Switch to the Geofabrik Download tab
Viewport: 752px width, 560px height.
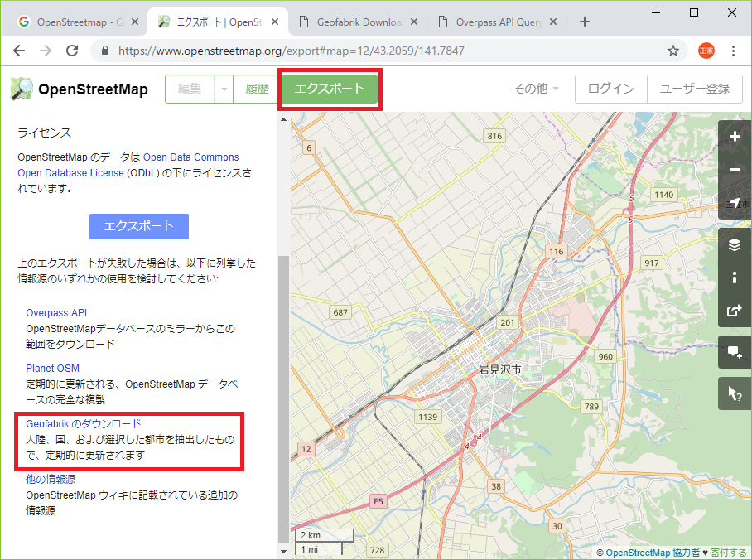click(357, 22)
